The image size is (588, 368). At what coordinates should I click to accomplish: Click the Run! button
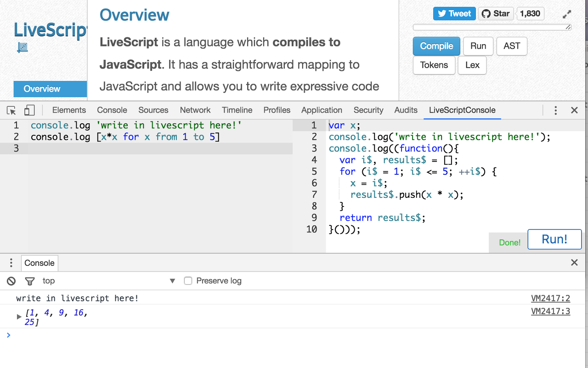[554, 239]
